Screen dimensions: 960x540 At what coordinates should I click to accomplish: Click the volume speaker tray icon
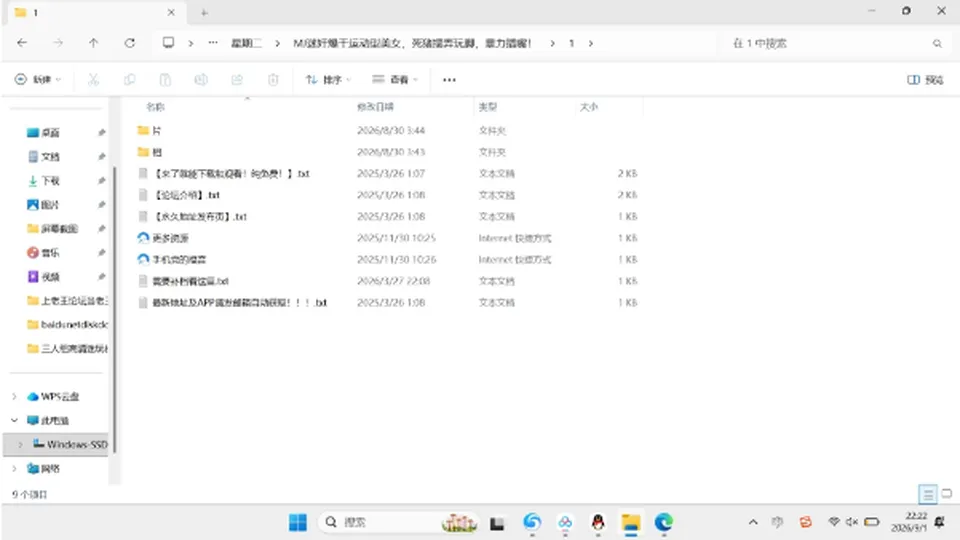click(852, 522)
